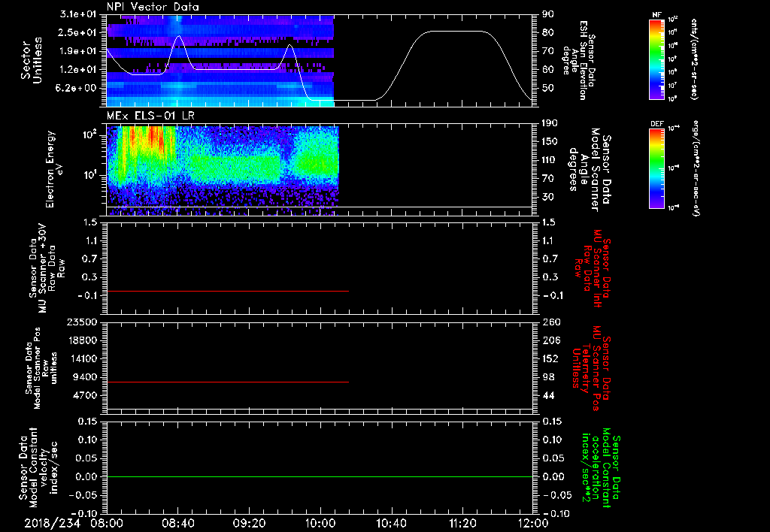The width and height of the screenshot is (770, 532).
Task: Click the '98' telemetry tick value
Action: click(548, 377)
